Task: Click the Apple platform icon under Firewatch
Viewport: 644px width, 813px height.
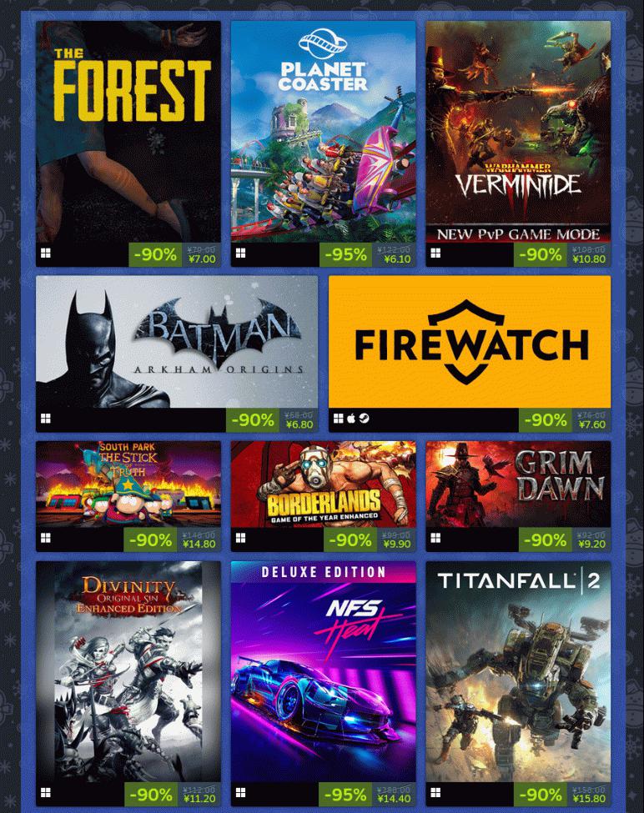Action: click(x=351, y=418)
